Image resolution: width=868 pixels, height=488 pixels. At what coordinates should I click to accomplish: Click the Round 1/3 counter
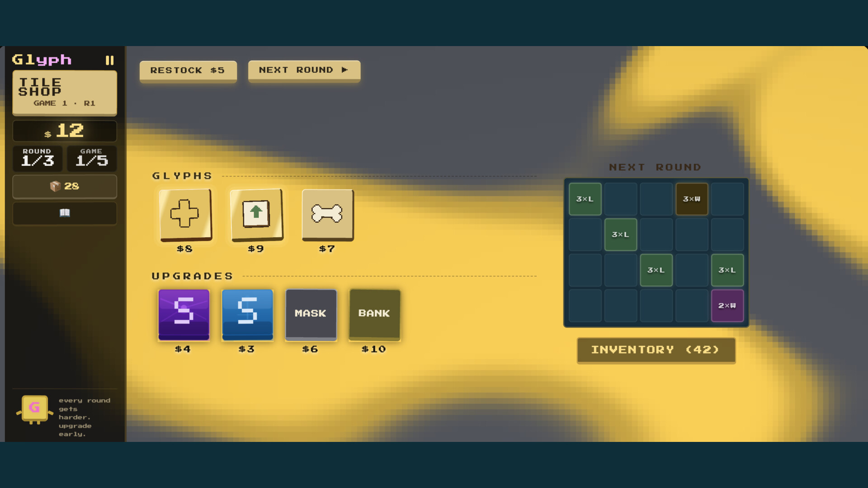click(x=38, y=158)
